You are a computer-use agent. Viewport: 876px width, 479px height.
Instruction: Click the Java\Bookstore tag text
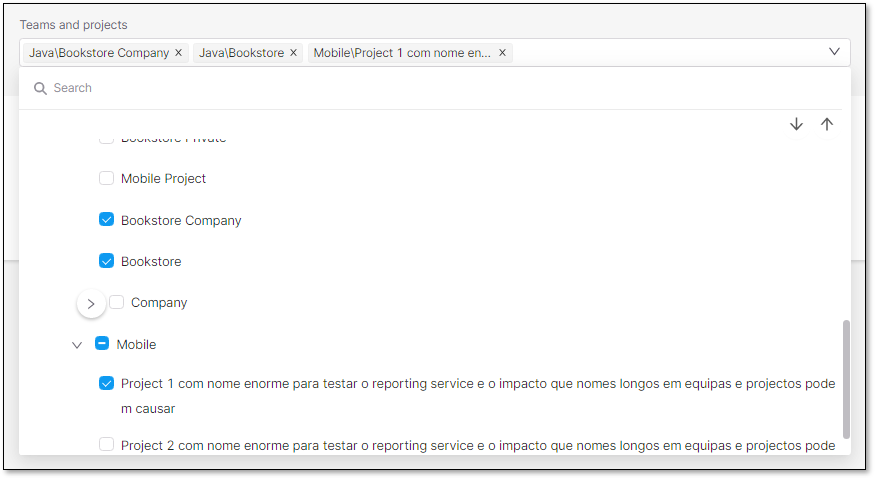click(x=241, y=53)
